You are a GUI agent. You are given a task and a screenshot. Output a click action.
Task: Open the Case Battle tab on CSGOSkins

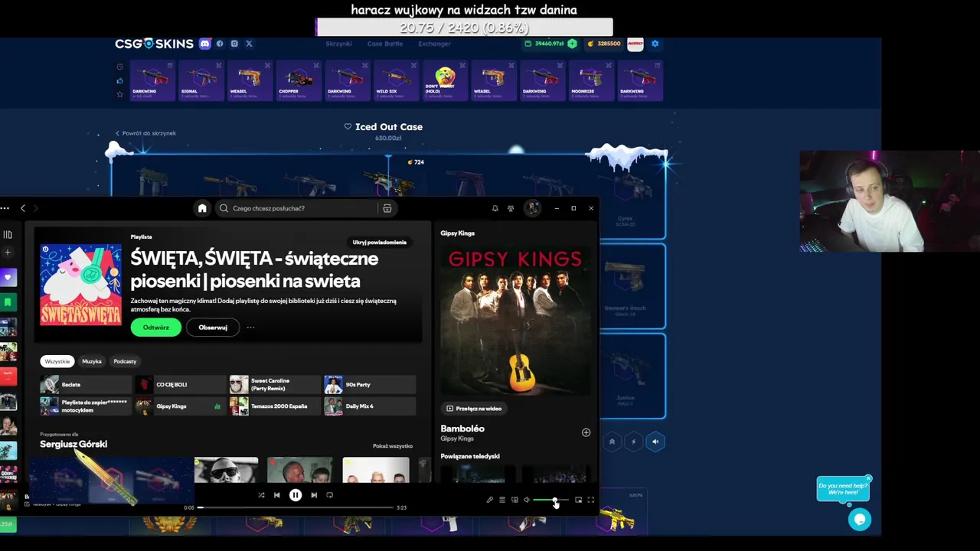coord(384,44)
